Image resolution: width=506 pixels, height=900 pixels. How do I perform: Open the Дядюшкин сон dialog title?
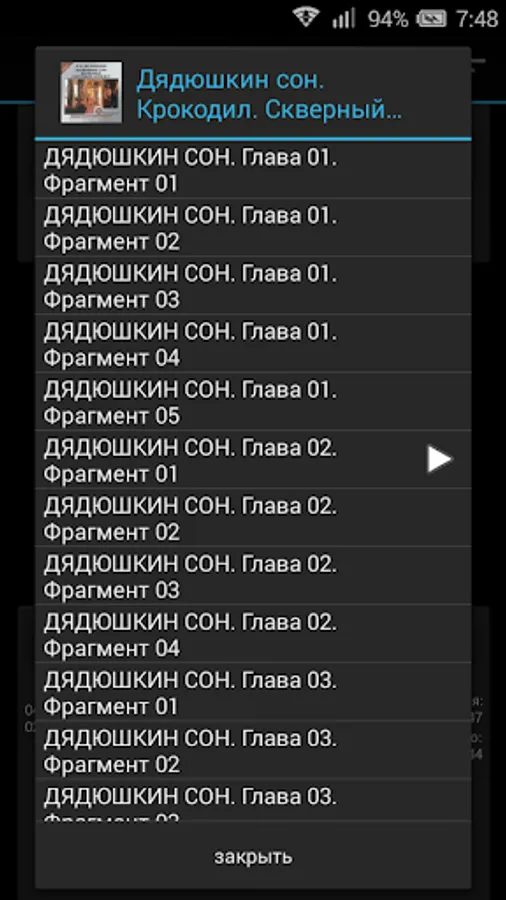[269, 95]
